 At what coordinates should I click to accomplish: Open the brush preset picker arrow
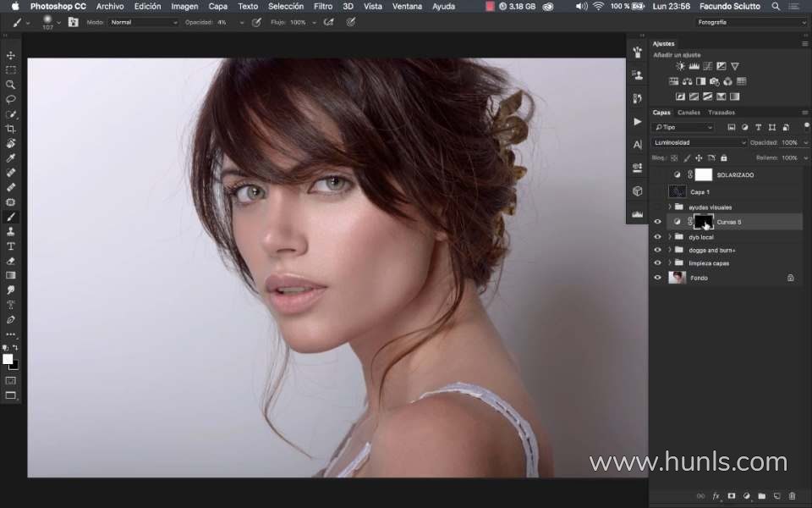(x=58, y=22)
